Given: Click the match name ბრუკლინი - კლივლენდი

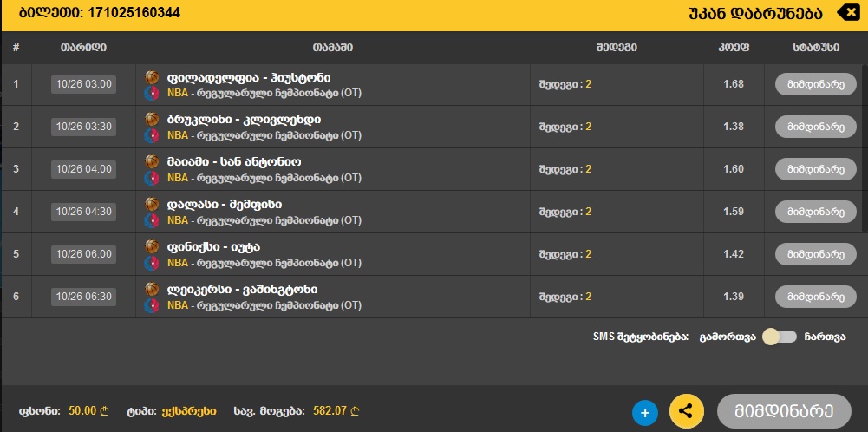Looking at the screenshot, I should [x=245, y=120].
